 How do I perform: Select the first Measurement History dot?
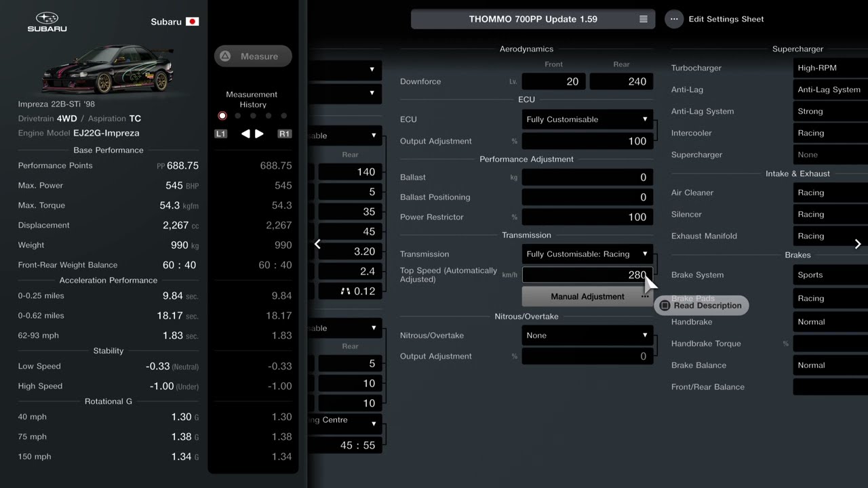click(x=222, y=116)
